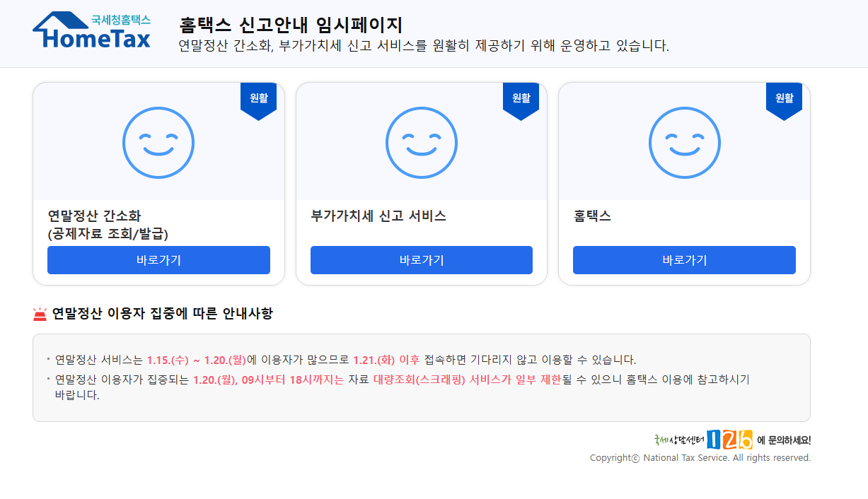This screenshot has width=868, height=499.
Task: Open 부가가치세 신고 서비스 바로가기 button
Action: click(422, 260)
